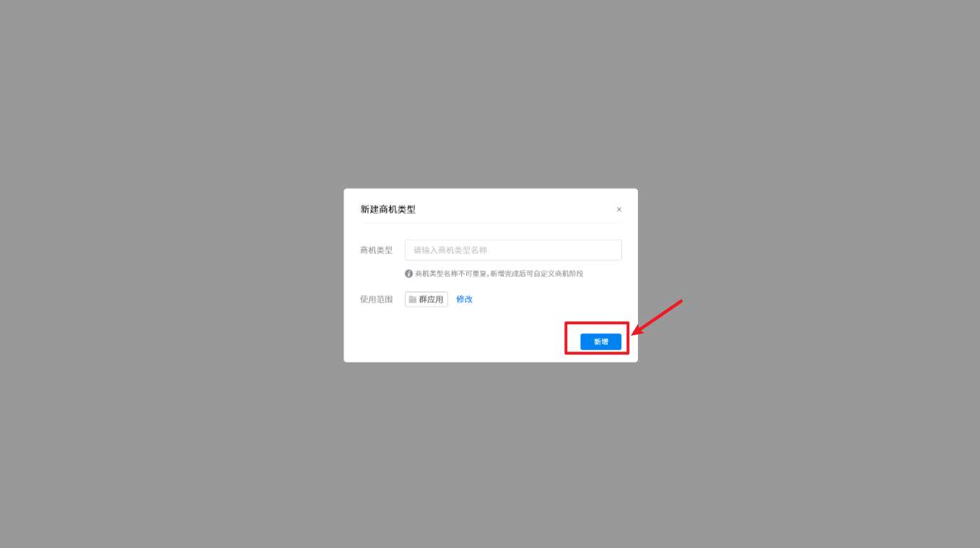
Task: Modify usage scope via 修改
Action: pyautogui.click(x=464, y=299)
